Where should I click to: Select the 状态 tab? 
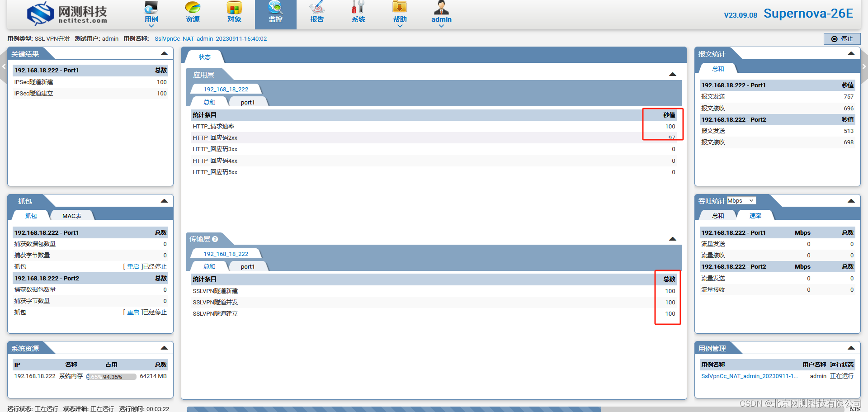pos(205,57)
